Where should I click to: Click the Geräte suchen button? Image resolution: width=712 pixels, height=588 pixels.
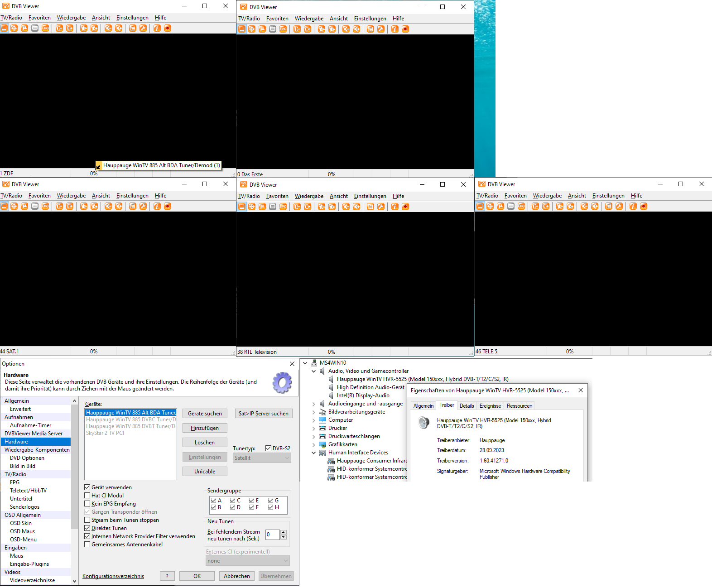click(x=205, y=414)
